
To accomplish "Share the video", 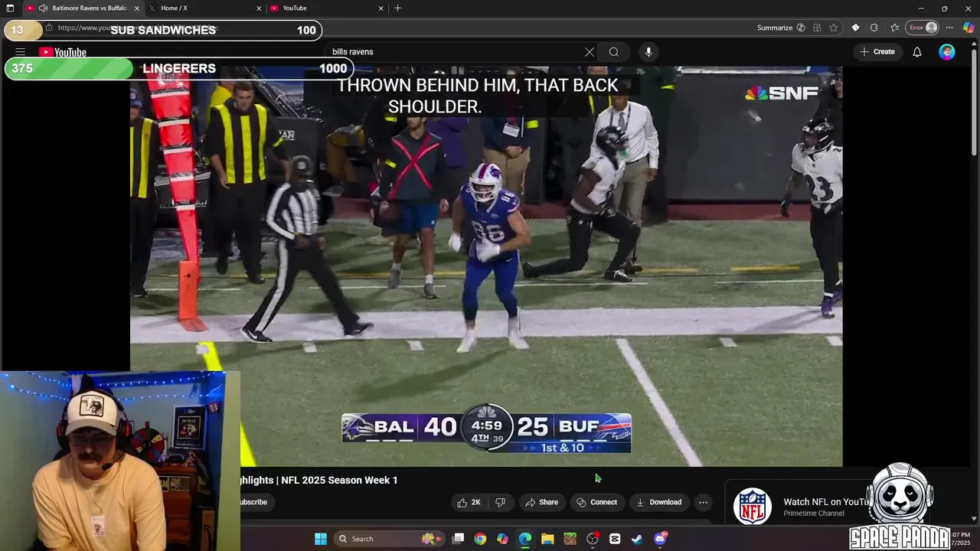I will (x=541, y=502).
